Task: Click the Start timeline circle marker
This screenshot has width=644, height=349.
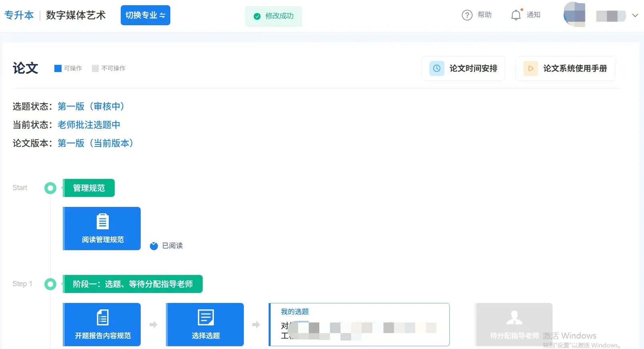Action: point(50,188)
